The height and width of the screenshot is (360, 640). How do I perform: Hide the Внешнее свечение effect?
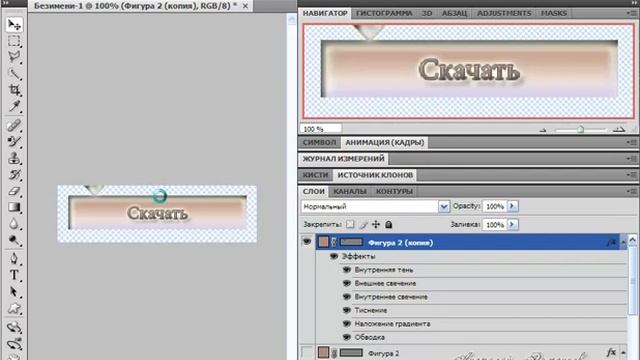(347, 283)
